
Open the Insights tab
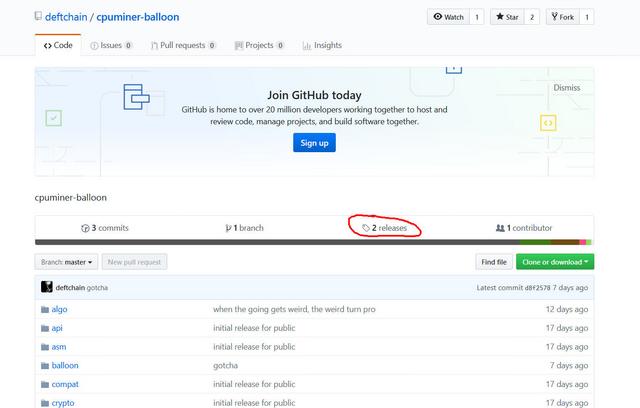(x=322, y=45)
